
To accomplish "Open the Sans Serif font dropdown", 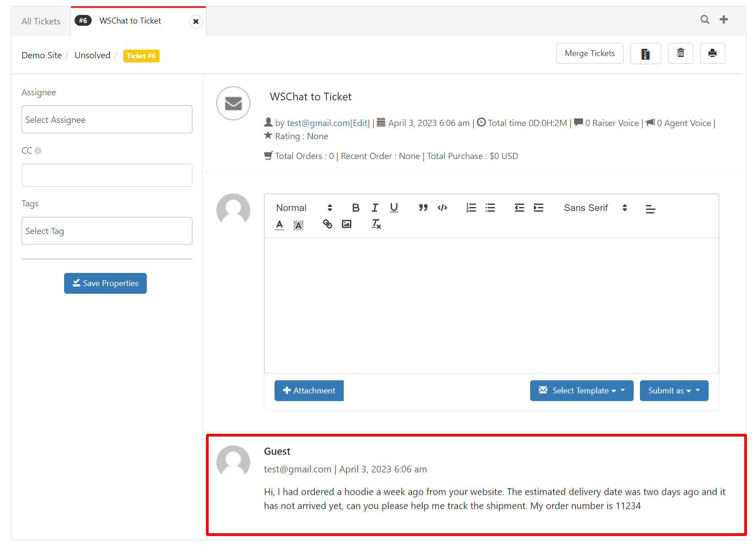I will click(595, 208).
